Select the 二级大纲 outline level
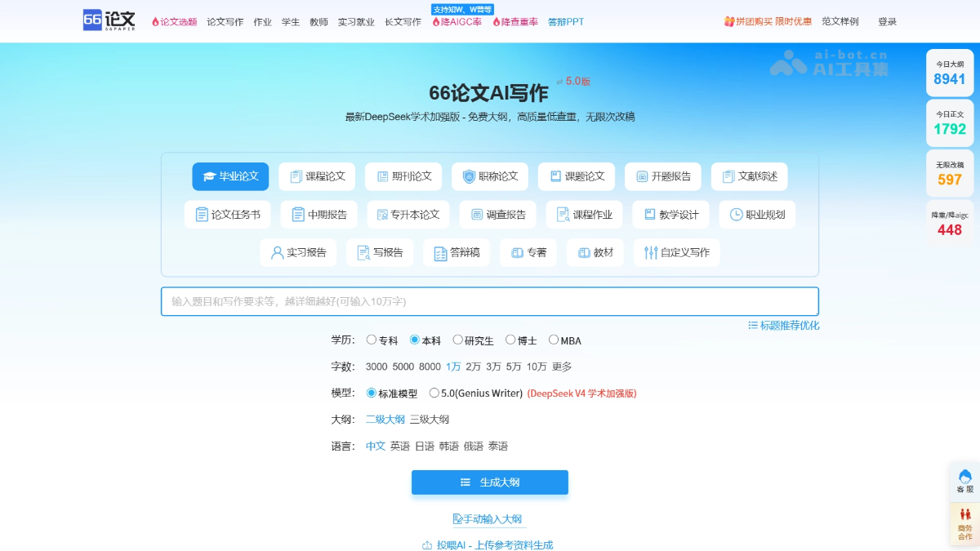The width and height of the screenshot is (980, 551). point(385,420)
